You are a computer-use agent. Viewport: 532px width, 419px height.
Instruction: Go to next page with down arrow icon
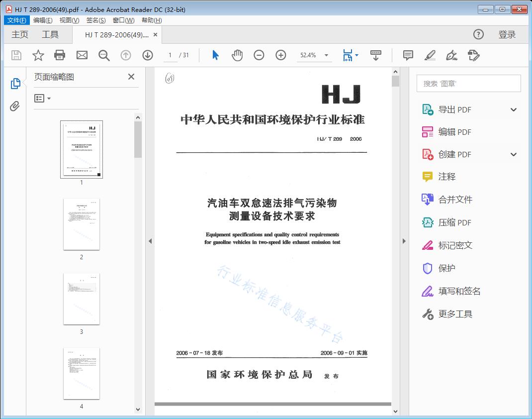click(x=148, y=55)
